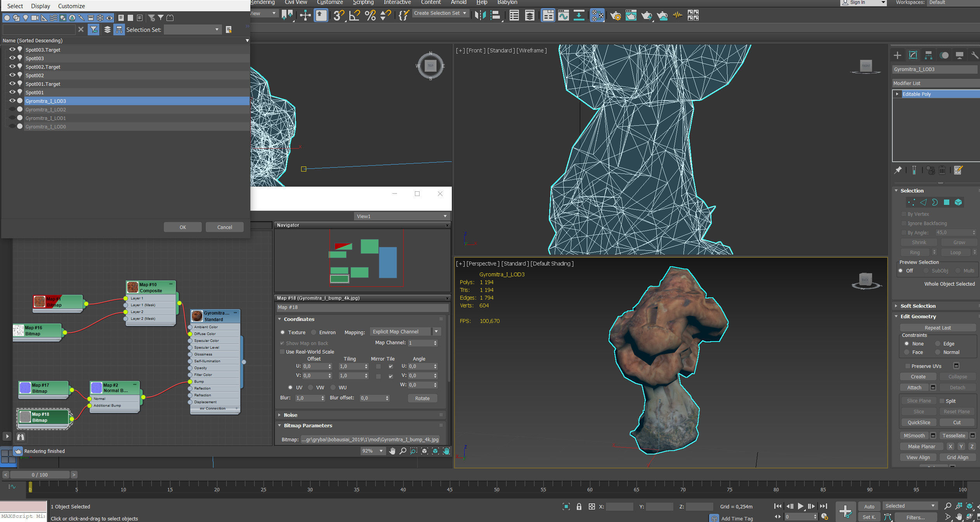The height and width of the screenshot is (522, 980).
Task: Expand the Soft Selection rollout
Action: (918, 306)
